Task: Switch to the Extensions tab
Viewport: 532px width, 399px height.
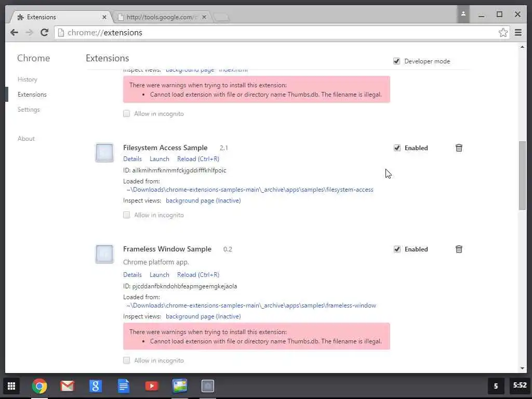Action: [60, 17]
